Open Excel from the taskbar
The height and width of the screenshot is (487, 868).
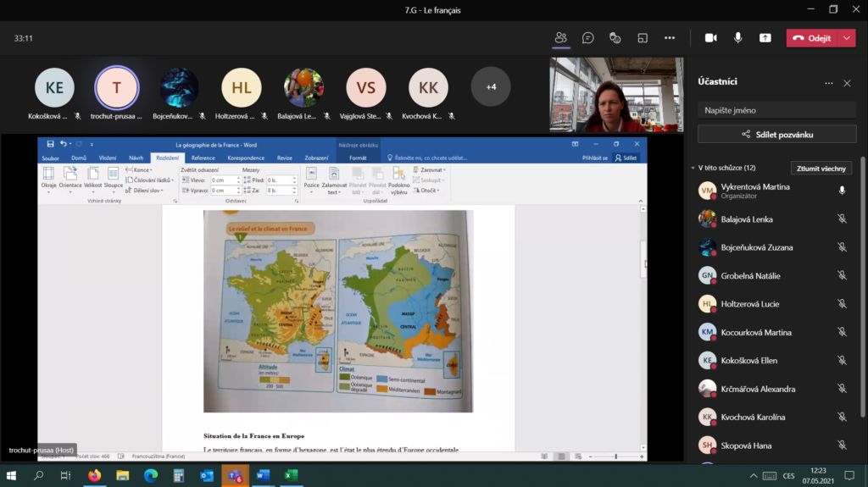(290, 475)
